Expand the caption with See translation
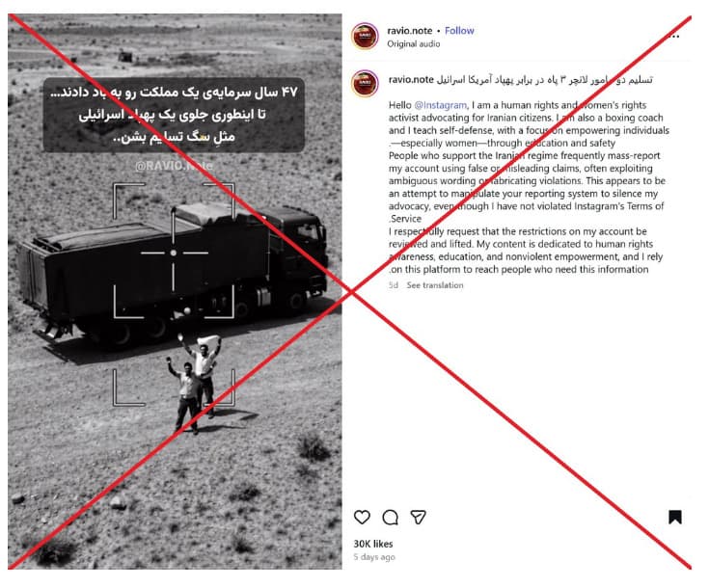Image resolution: width=709 pixels, height=588 pixels. click(x=435, y=285)
